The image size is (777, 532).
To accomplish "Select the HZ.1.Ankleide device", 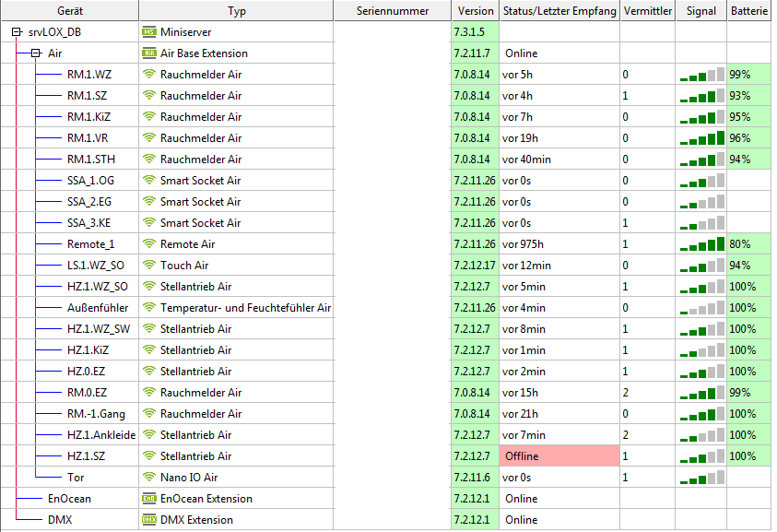I will click(x=101, y=435).
